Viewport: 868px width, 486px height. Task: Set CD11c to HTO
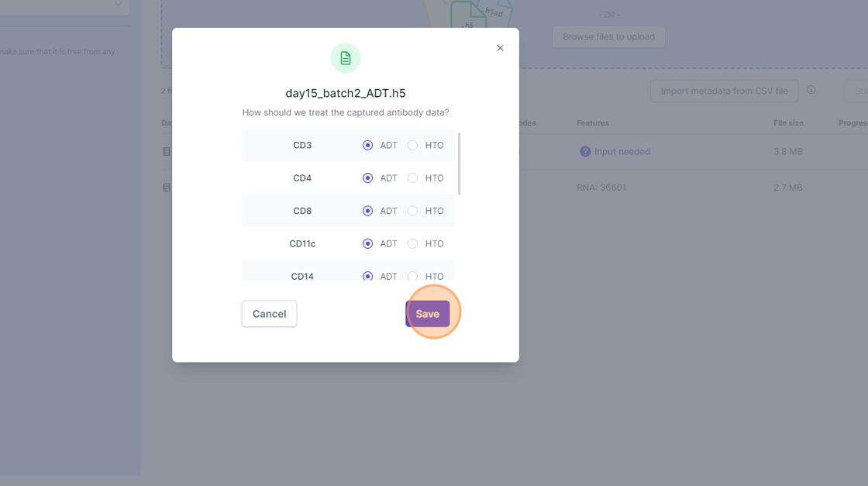point(413,243)
